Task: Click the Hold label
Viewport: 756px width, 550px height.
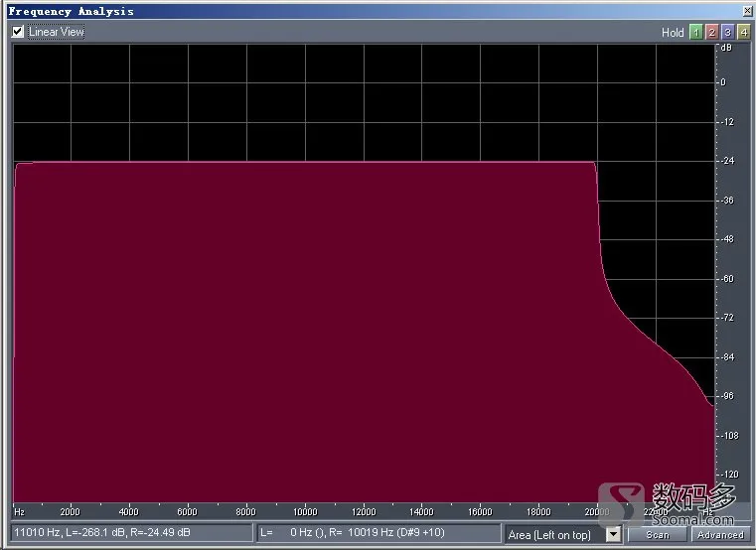Action: pyautogui.click(x=673, y=33)
